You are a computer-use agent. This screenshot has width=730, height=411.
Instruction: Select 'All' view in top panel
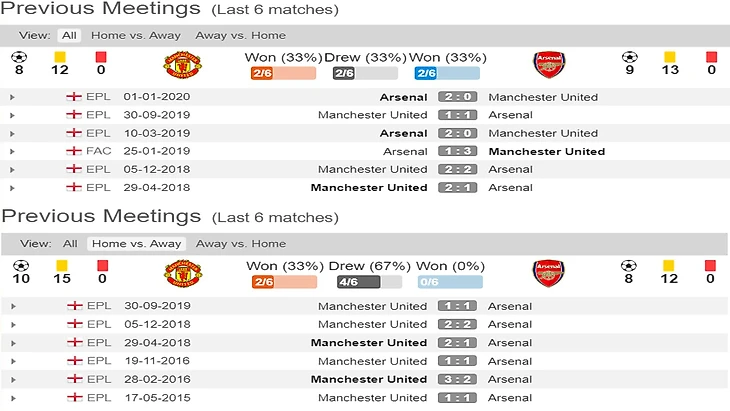click(x=70, y=35)
